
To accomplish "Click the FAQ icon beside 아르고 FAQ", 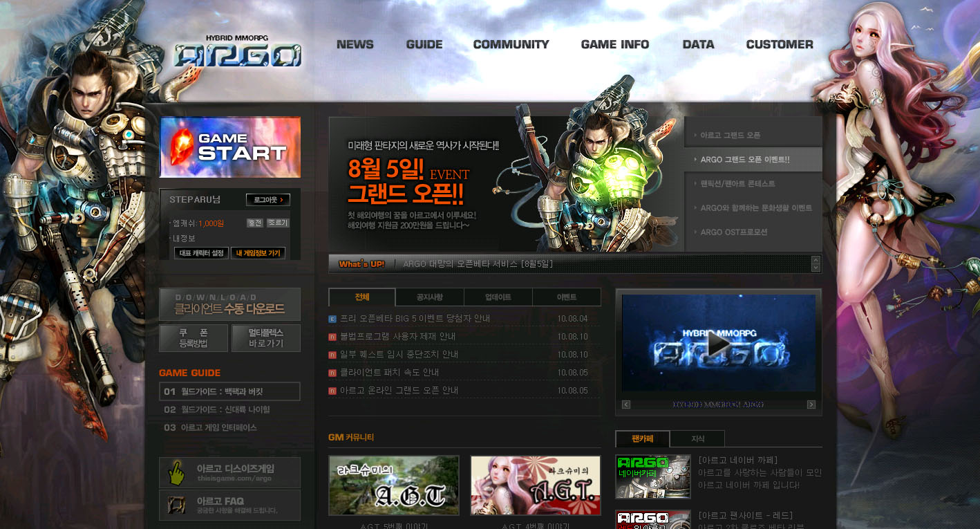I will pyautogui.click(x=177, y=505).
